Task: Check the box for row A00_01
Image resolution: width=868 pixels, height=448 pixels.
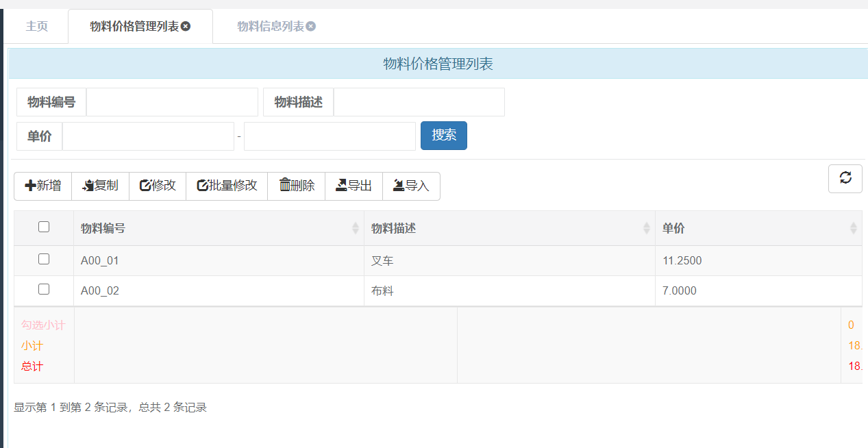Action: click(x=44, y=259)
